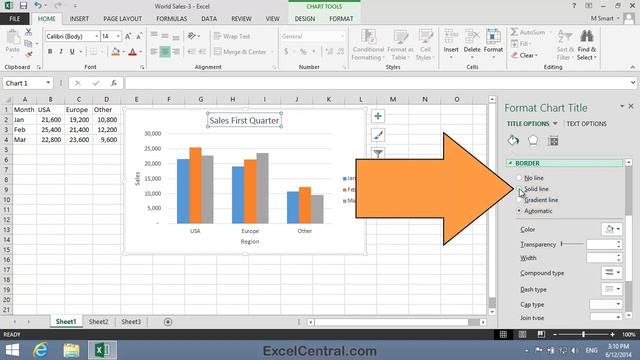Switch to FORMULAS ribbon tab
The image size is (640, 360).
(171, 19)
